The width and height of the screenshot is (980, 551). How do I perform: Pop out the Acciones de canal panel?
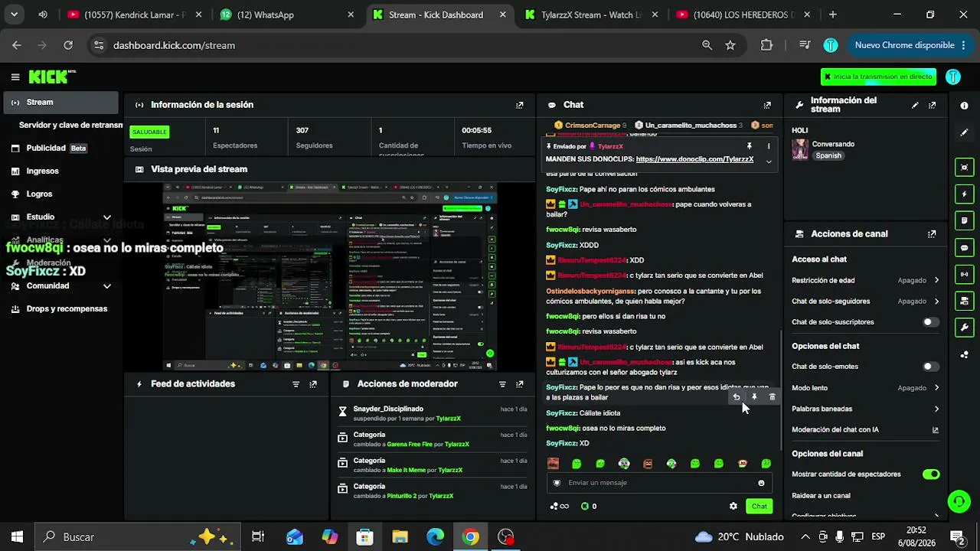click(932, 234)
